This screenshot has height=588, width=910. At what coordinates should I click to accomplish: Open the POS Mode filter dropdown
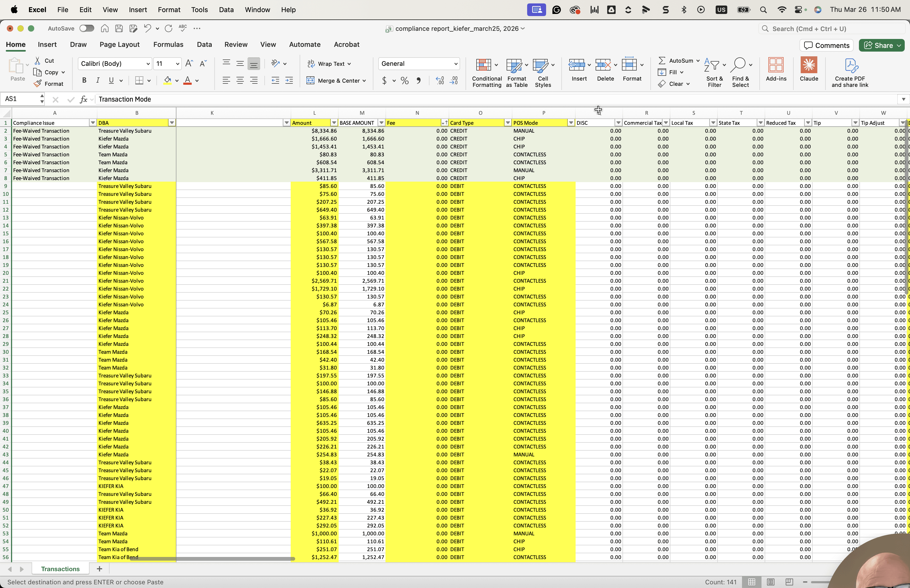(x=571, y=123)
